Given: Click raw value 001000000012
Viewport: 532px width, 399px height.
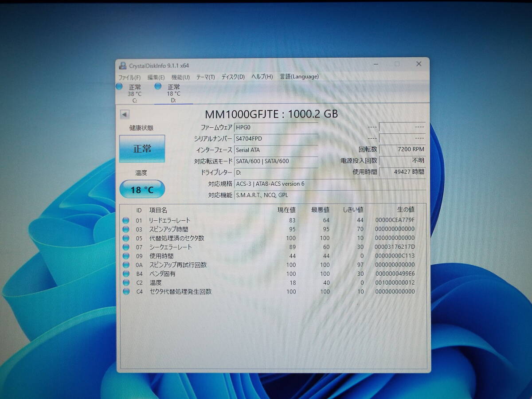Looking at the screenshot, I should pos(395,282).
